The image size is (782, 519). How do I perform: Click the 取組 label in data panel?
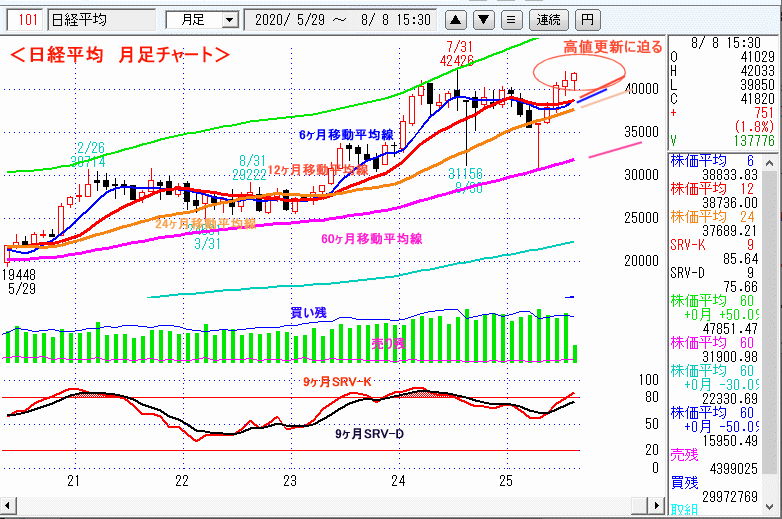[684, 510]
